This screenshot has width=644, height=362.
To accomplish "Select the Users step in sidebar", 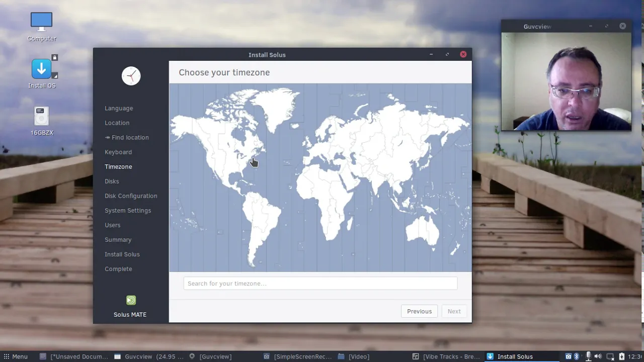I will pos(112,225).
